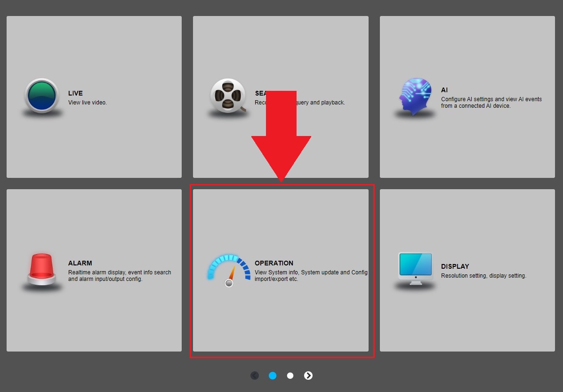Open the LIVE view globe icon
This screenshot has height=392, width=563.
pyautogui.click(x=41, y=96)
